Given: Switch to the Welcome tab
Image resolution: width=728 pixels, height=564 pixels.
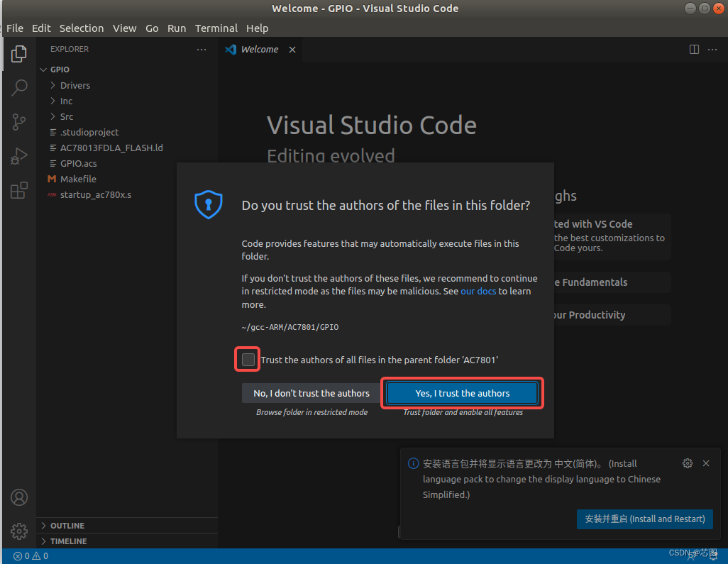Looking at the screenshot, I should click(259, 49).
